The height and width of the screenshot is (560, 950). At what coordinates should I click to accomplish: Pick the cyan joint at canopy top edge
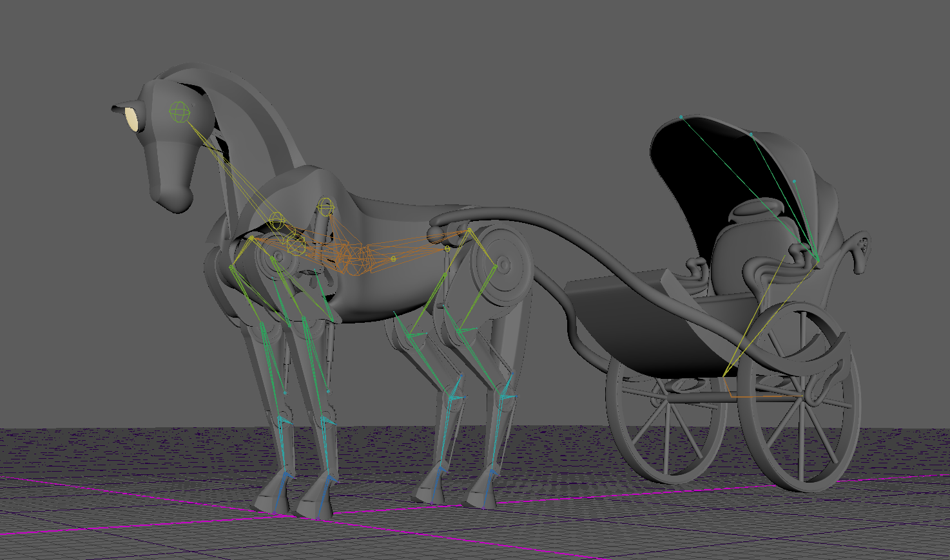681,117
